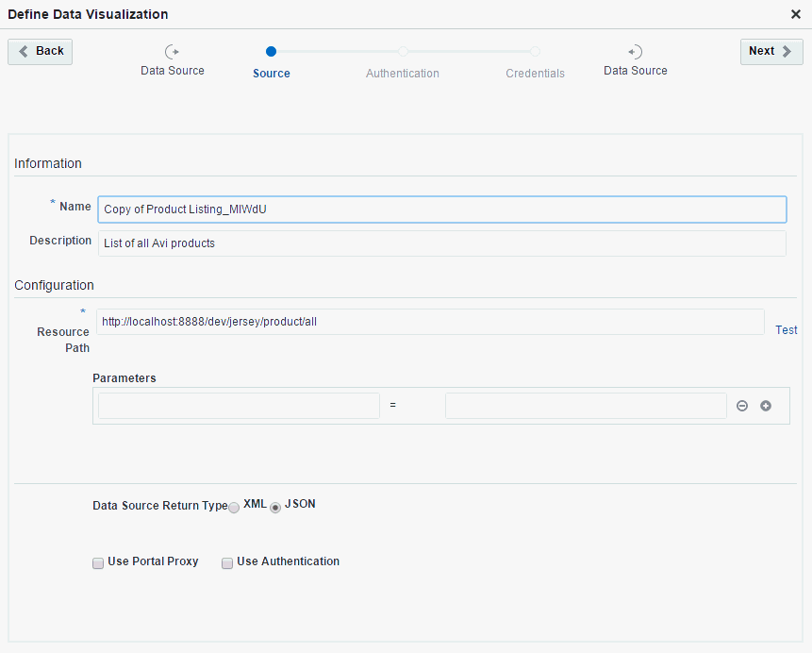812x653 pixels.
Task: Select the XML return type radio button
Action: 235,507
